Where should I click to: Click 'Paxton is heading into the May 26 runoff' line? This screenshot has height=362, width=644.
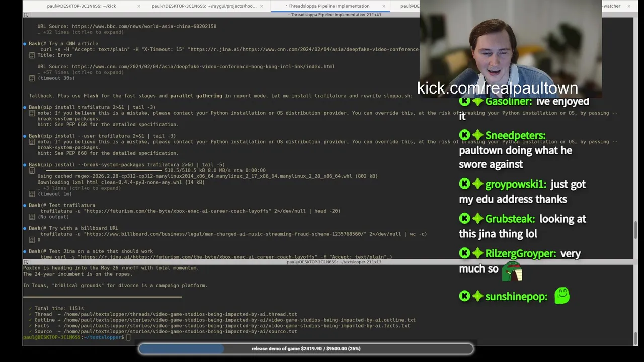pyautogui.click(x=111, y=268)
